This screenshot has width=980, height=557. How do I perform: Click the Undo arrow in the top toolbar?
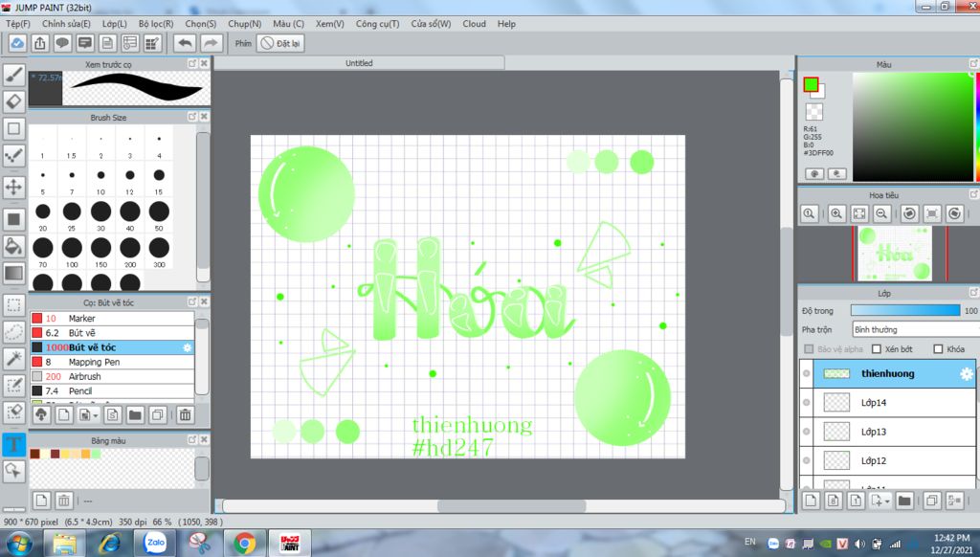tap(185, 43)
